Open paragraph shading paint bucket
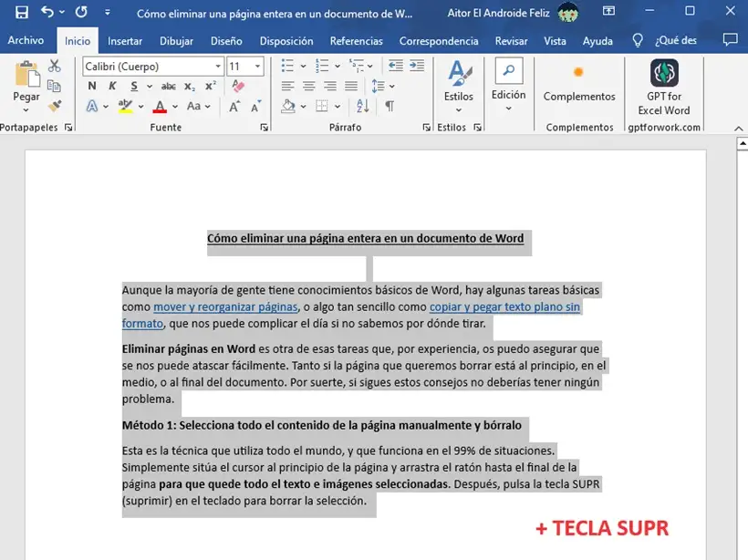The width and height of the screenshot is (748, 560). 288,106
